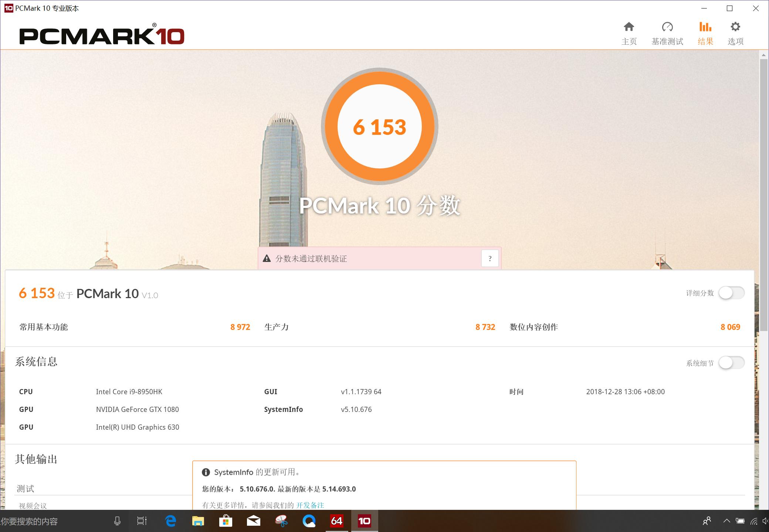Click the scrollbar up arrow
This screenshot has height=532, width=769.
[x=763, y=55]
